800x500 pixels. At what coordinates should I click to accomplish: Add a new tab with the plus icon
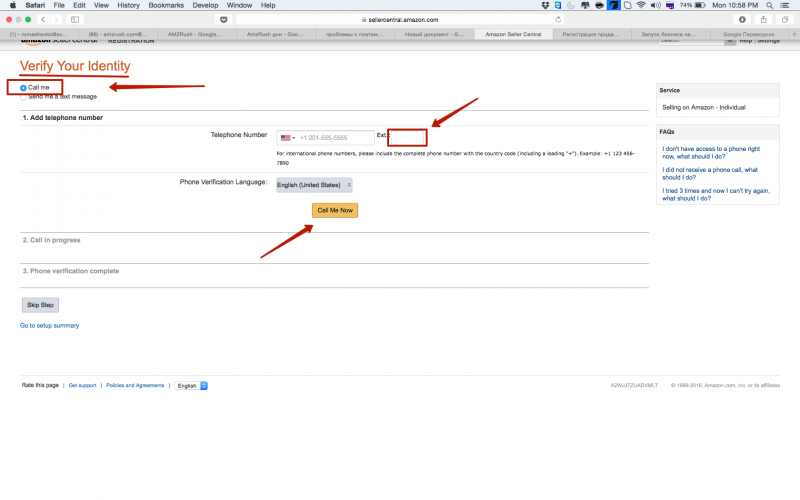coord(794,34)
